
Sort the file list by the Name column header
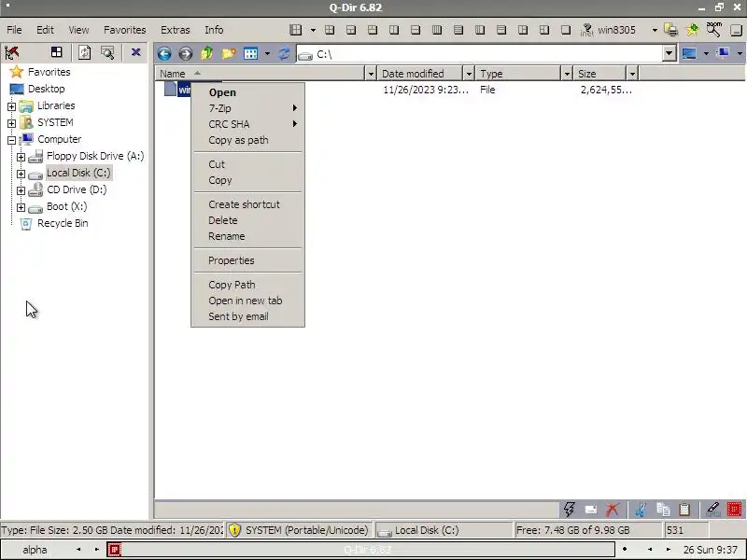[x=261, y=74]
